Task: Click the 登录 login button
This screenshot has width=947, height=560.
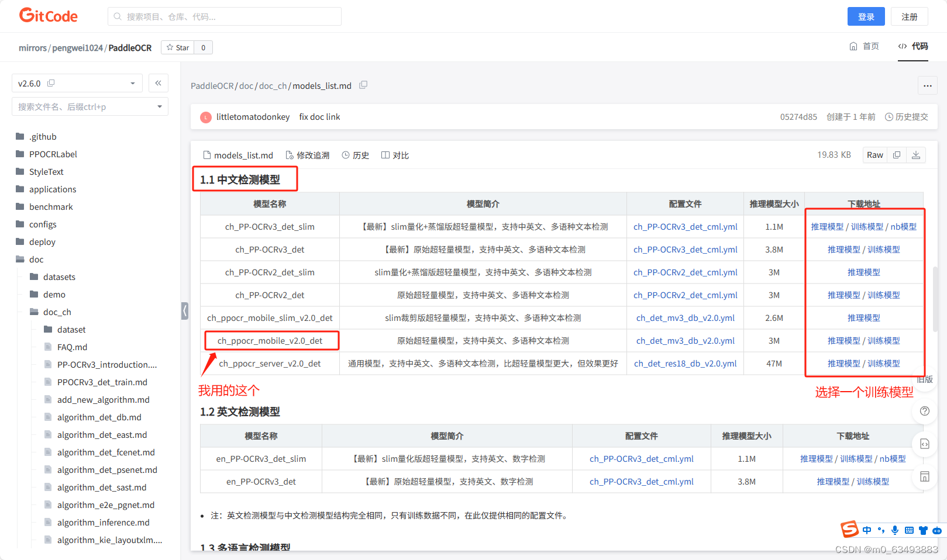Action: pyautogui.click(x=866, y=16)
